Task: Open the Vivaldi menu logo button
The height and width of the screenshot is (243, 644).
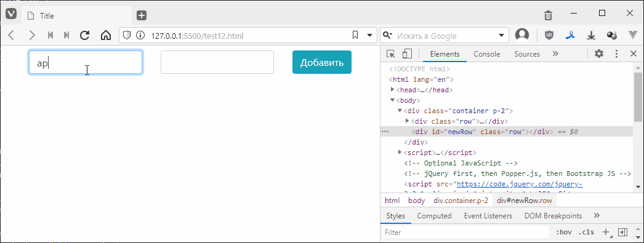Action: tap(10, 14)
